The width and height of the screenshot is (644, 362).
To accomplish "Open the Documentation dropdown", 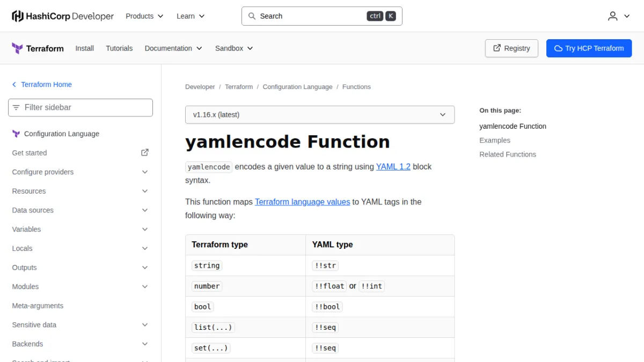I will point(173,48).
